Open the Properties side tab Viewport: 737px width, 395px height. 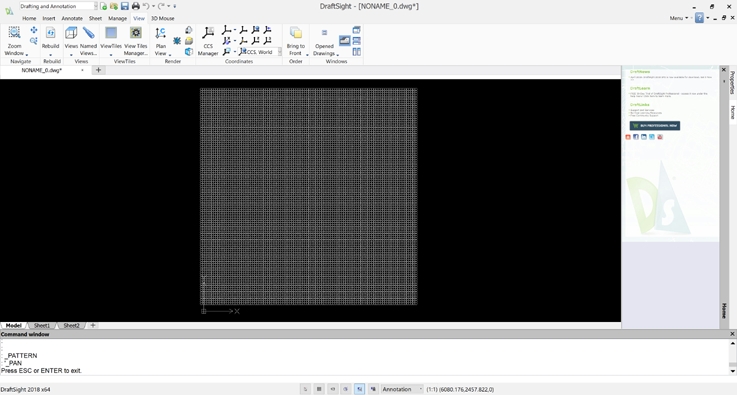[732, 83]
